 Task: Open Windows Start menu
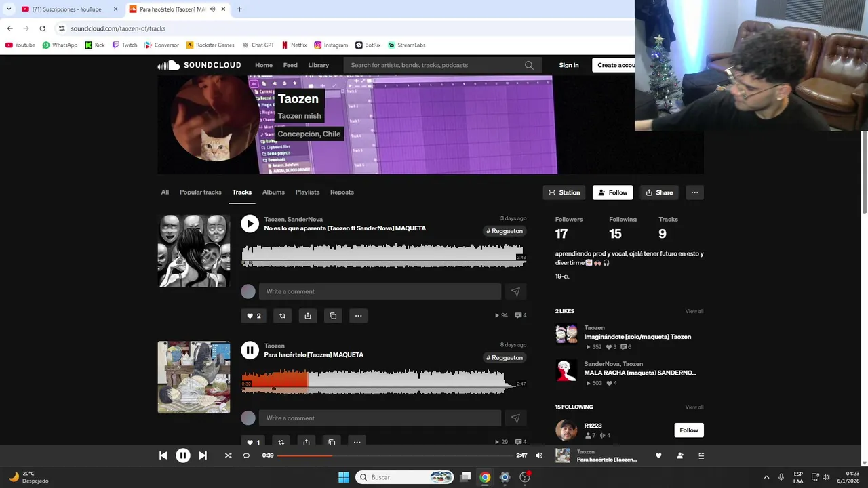click(344, 477)
